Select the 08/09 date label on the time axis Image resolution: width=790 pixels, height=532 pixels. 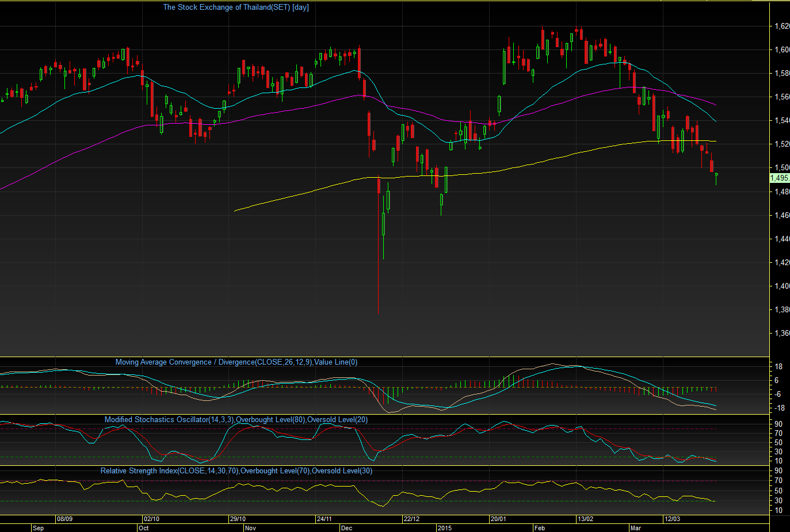(64, 519)
